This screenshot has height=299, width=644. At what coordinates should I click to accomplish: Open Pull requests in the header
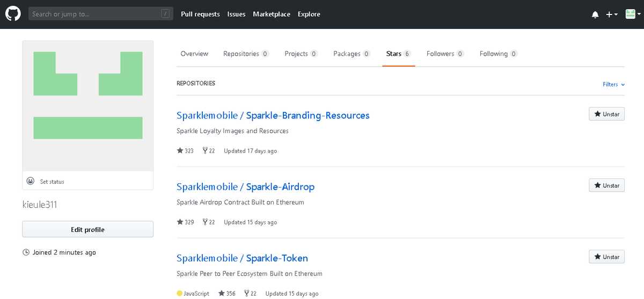click(200, 14)
